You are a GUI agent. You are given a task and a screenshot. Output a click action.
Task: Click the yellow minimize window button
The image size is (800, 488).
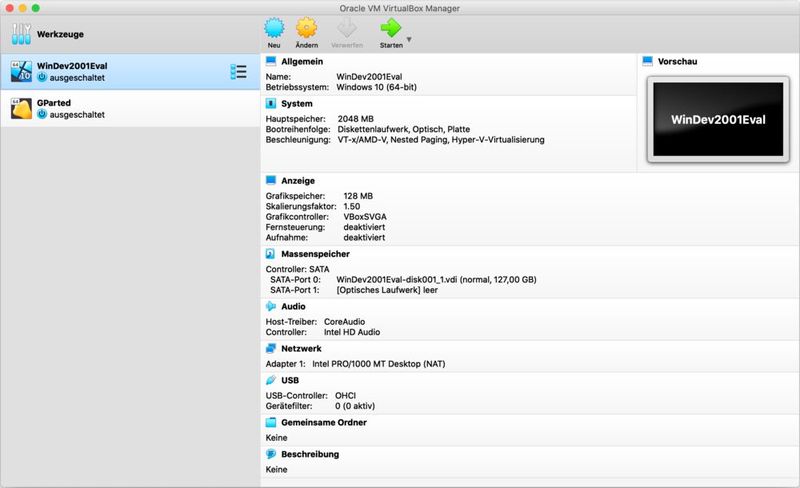(x=22, y=8)
